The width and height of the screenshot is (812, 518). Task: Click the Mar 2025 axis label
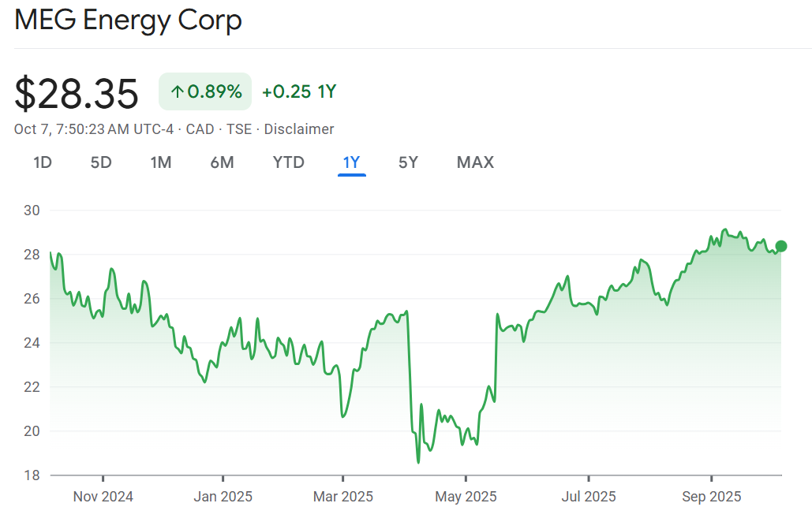343,497
